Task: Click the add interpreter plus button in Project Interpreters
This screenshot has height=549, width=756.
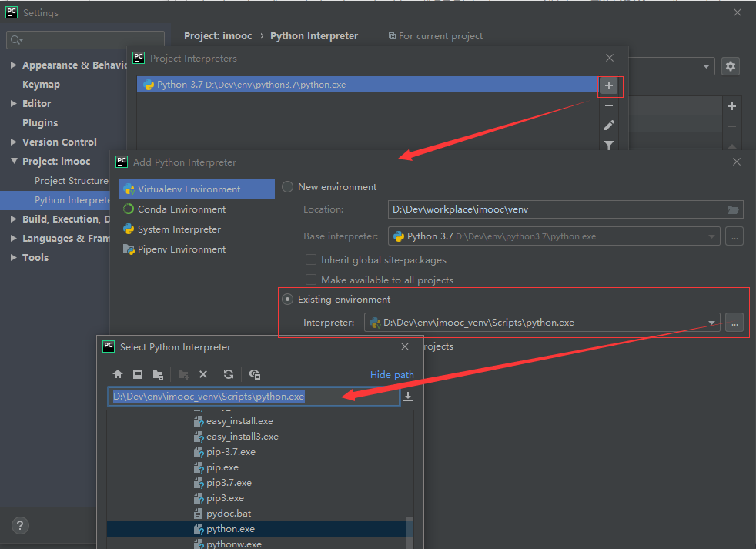Action: (609, 86)
